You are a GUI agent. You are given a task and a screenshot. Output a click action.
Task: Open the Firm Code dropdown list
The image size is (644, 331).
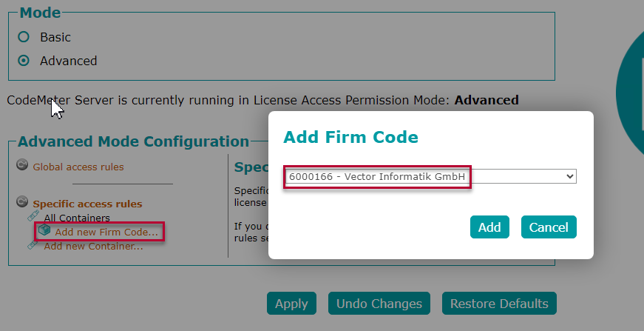(430, 176)
